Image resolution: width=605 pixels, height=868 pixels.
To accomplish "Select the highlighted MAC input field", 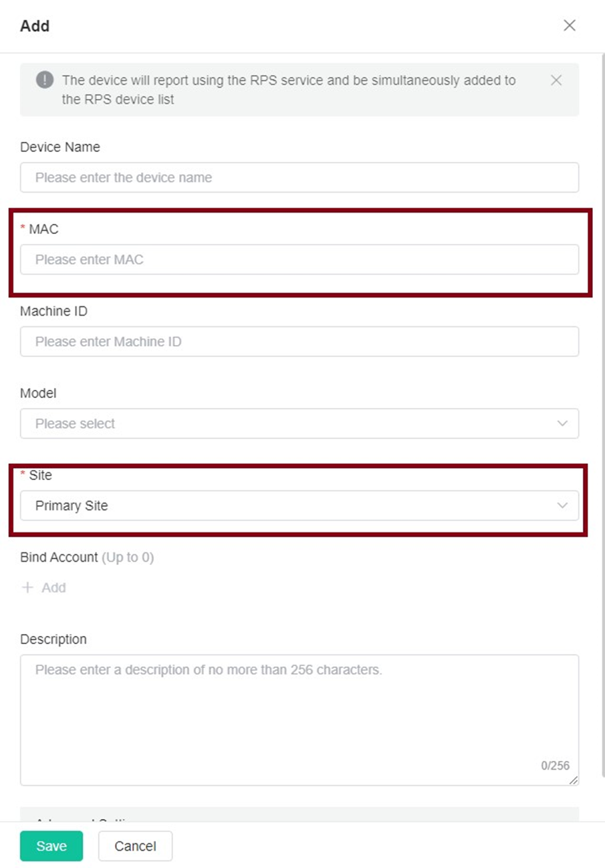I will [299, 259].
